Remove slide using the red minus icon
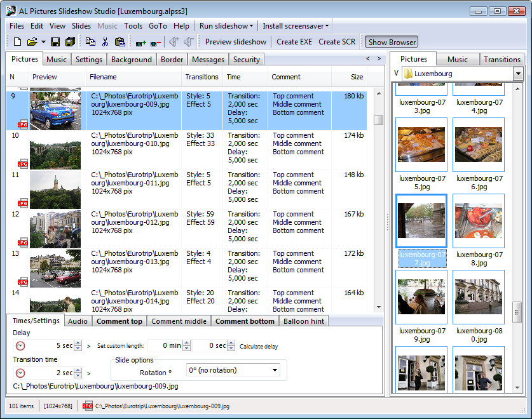This screenshot has width=532, height=419. [x=156, y=43]
